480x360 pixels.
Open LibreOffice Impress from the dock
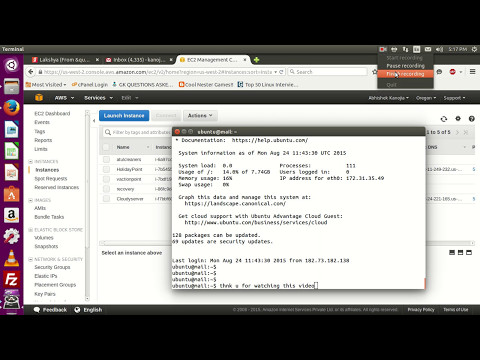(x=11, y=172)
